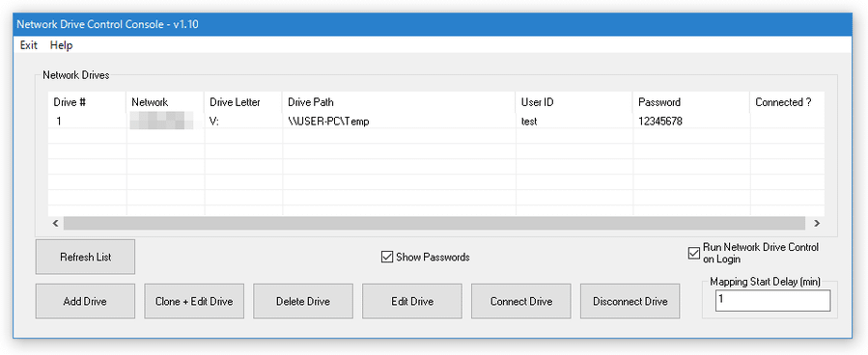Screen dimensions: 868x355
Task: Click the Disconnect Drive button
Action: pos(630,301)
